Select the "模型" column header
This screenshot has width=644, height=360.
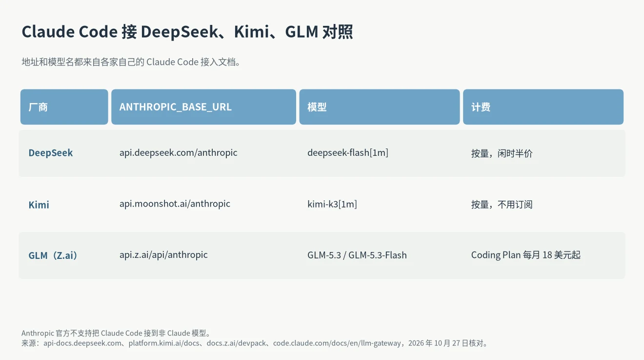[x=380, y=107]
